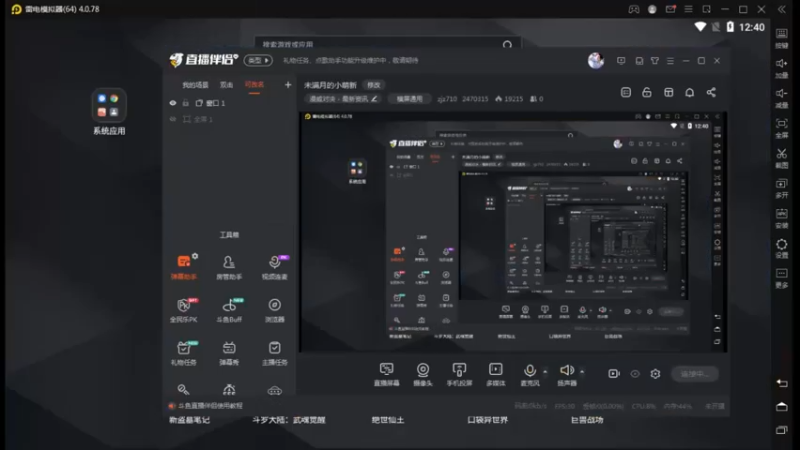Add 手机投屏 phone mirroring source
The height and width of the screenshot is (450, 800).
coord(459,374)
